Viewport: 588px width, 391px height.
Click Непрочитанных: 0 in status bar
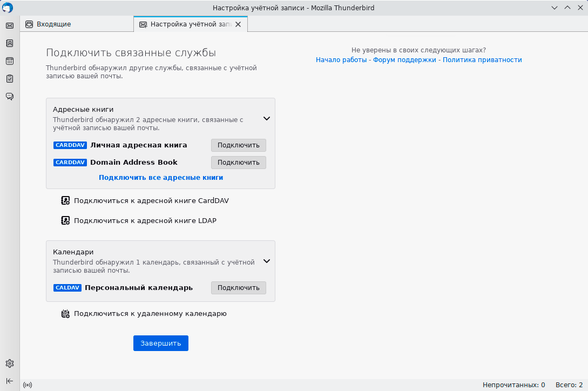click(513, 385)
